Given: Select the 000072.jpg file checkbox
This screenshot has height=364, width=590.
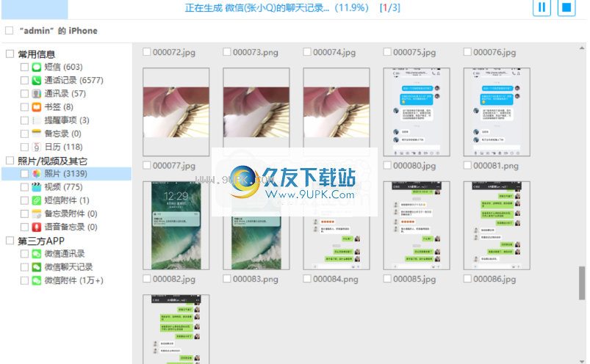Looking at the screenshot, I should point(147,52).
